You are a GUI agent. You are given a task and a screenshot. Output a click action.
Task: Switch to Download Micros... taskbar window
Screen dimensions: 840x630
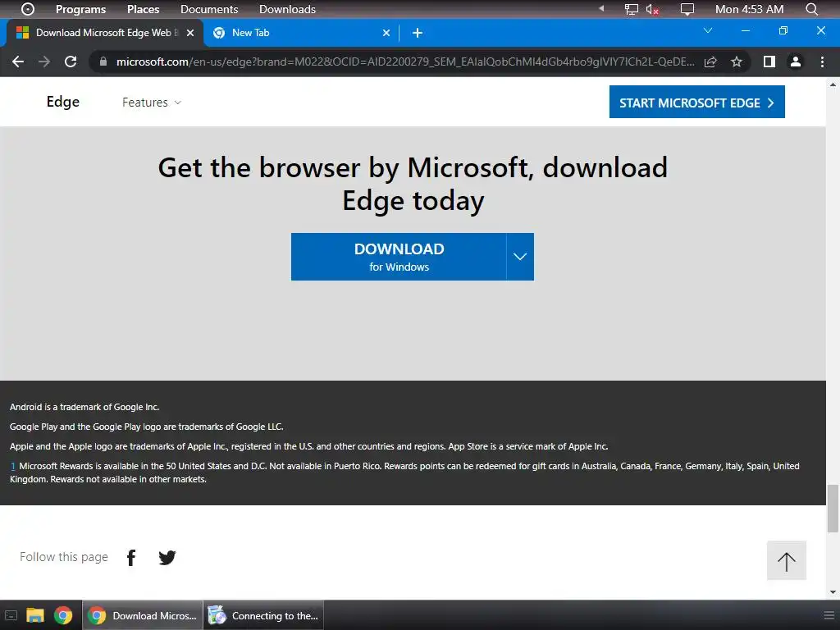point(143,615)
